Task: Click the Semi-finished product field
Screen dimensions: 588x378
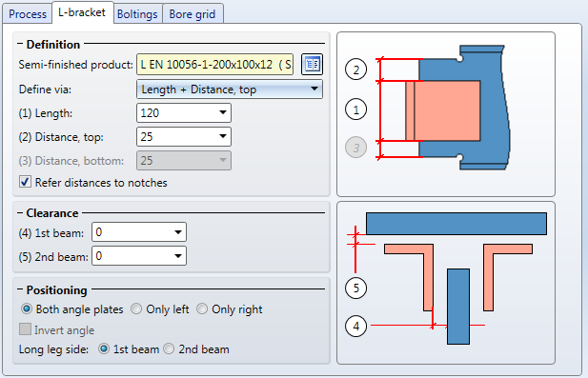Action: coord(214,65)
